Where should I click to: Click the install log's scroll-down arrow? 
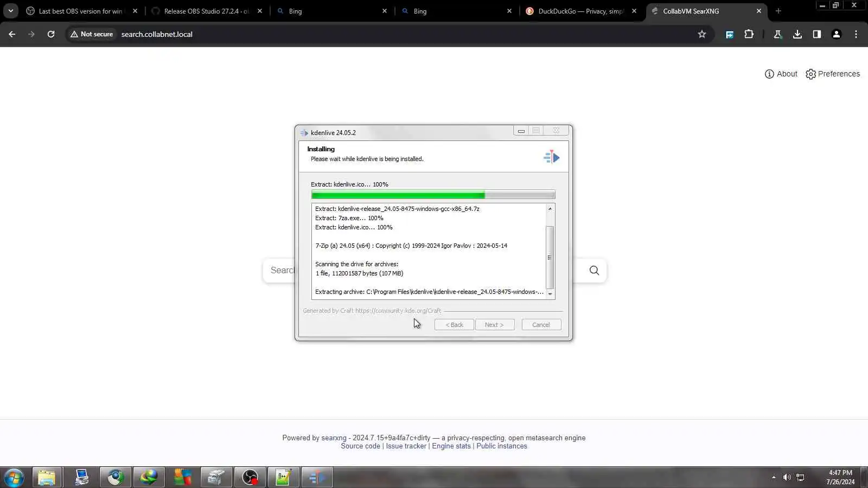[550, 294]
